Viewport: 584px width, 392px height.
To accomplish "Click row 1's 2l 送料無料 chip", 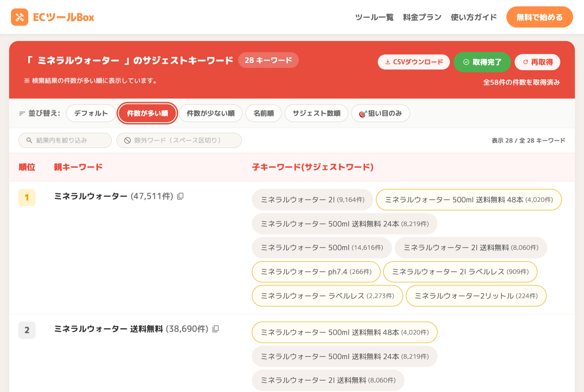I will pos(471,248).
